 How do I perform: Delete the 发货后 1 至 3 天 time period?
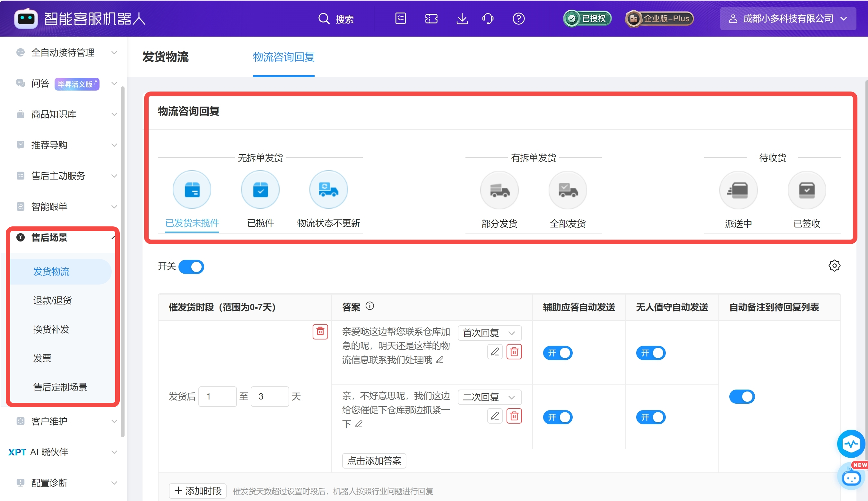click(320, 331)
